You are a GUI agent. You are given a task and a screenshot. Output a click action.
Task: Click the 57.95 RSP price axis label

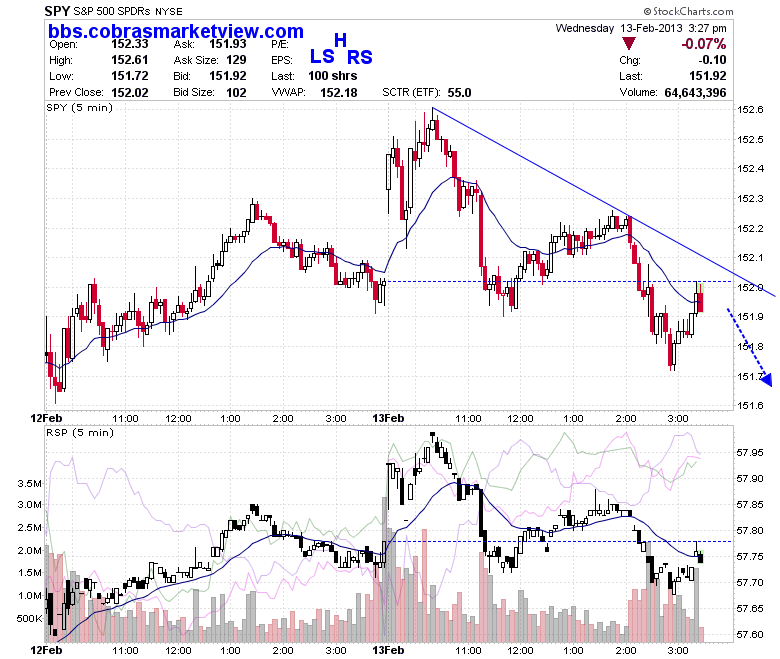point(750,453)
